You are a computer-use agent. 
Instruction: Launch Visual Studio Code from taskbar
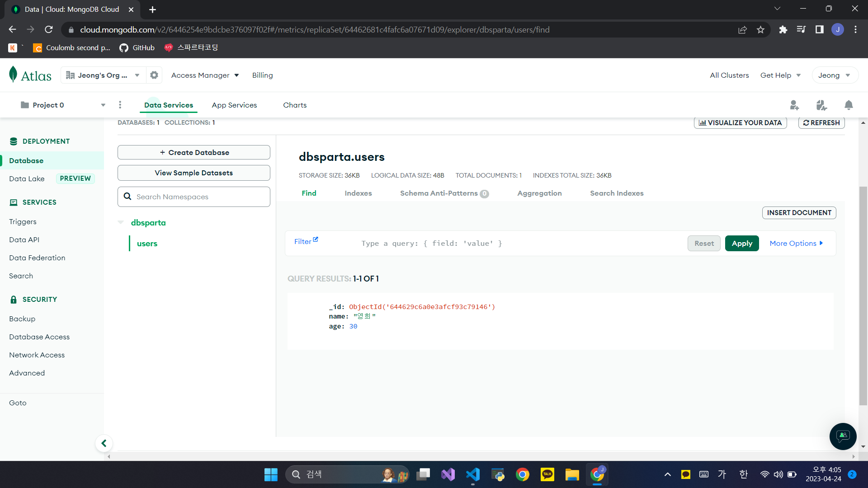473,474
